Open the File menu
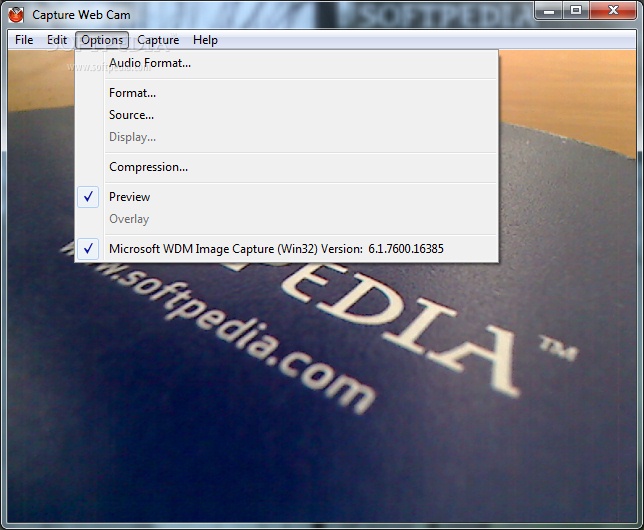The height and width of the screenshot is (530, 644). [x=24, y=40]
